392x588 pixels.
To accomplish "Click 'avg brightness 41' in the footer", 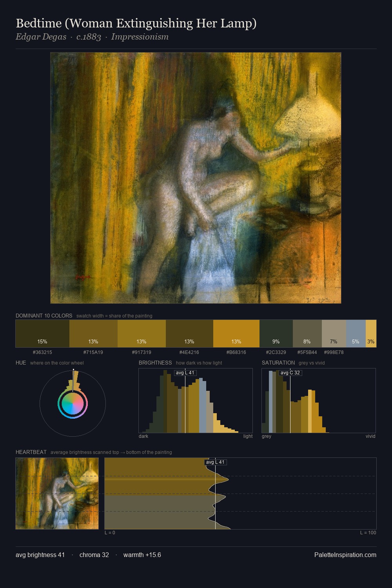I will [x=40, y=555].
